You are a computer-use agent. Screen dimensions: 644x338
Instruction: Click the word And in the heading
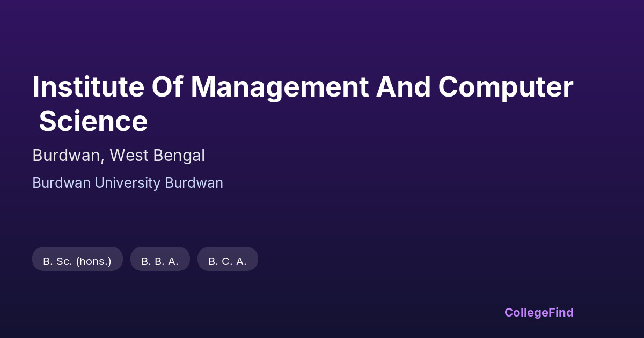pos(404,87)
